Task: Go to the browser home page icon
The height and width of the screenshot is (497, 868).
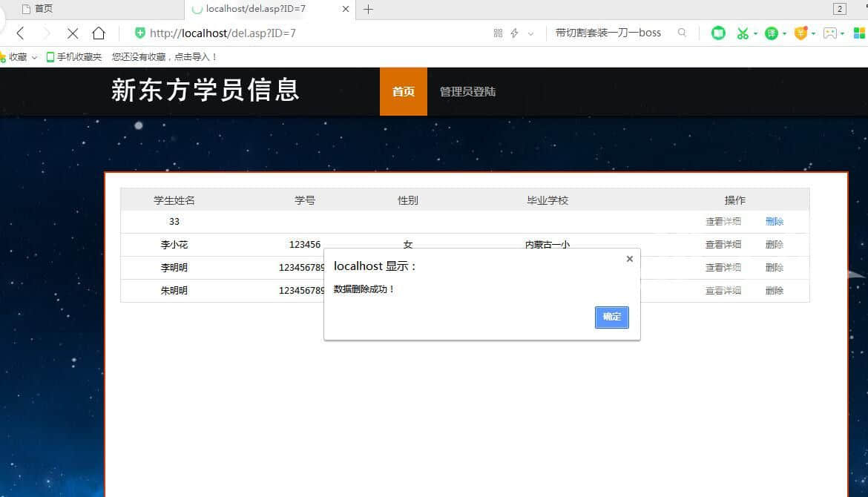Action: click(x=99, y=33)
